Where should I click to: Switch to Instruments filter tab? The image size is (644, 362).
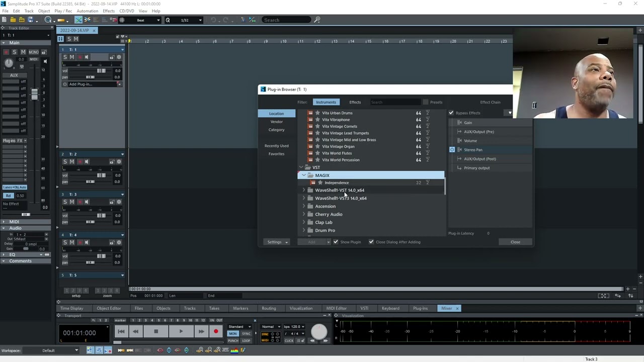coord(326,102)
